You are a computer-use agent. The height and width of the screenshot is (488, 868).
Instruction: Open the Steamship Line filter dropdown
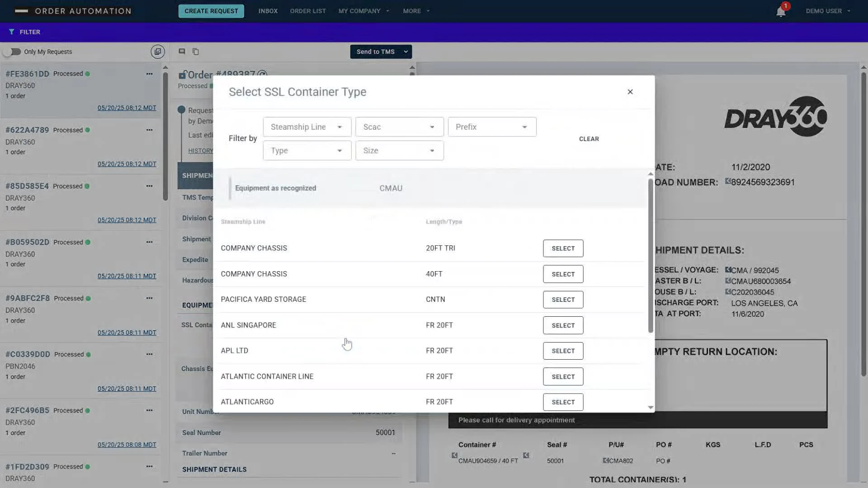click(307, 127)
